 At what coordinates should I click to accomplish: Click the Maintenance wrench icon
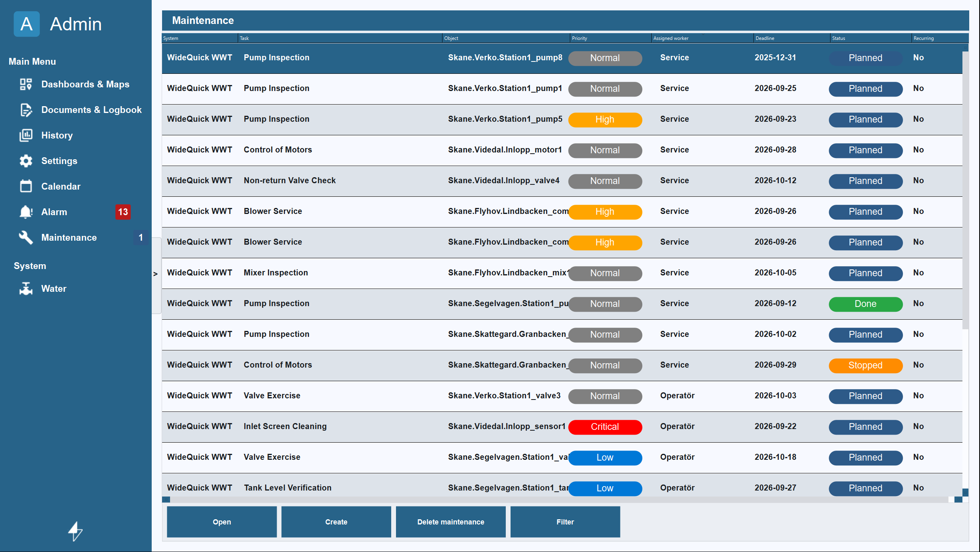point(26,237)
